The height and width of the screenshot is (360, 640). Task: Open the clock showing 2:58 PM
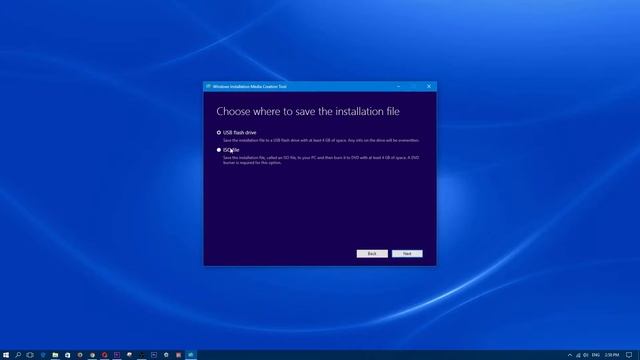click(x=611, y=355)
